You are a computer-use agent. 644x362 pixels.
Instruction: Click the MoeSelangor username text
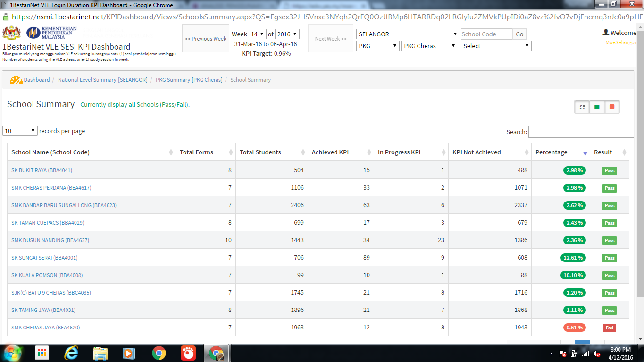[x=620, y=42]
